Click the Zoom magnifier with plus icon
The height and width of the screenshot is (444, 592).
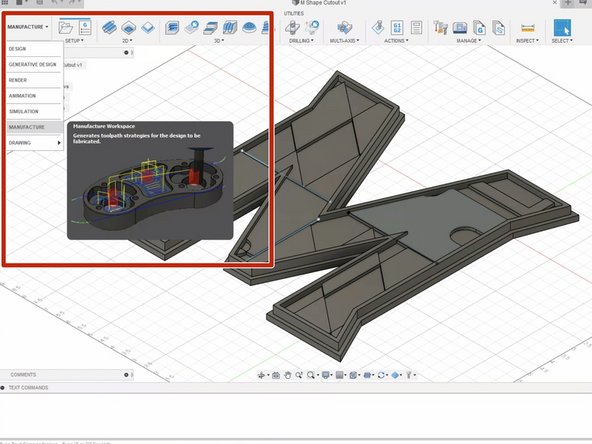[299, 375]
